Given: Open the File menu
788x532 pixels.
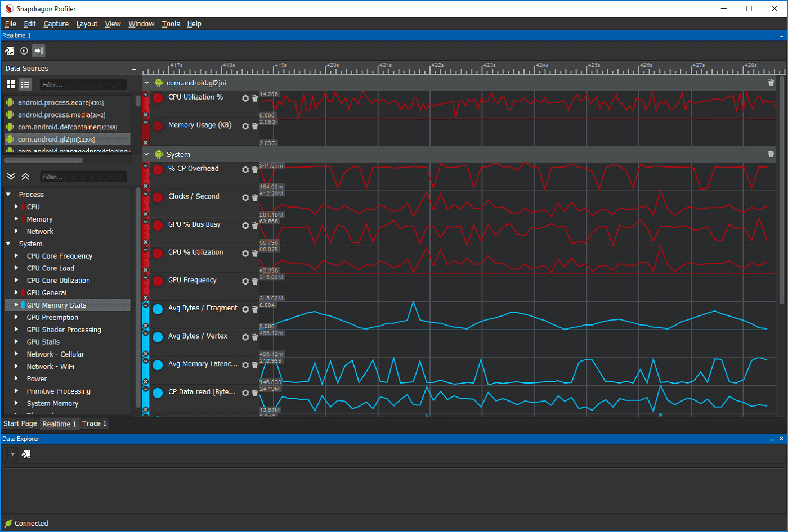Looking at the screenshot, I should point(11,24).
